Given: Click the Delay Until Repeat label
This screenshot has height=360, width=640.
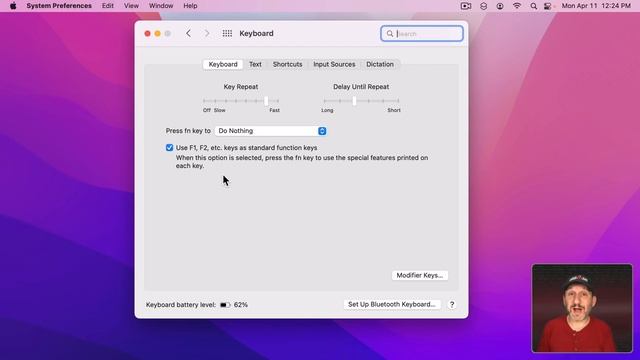Looking at the screenshot, I should pos(361,87).
